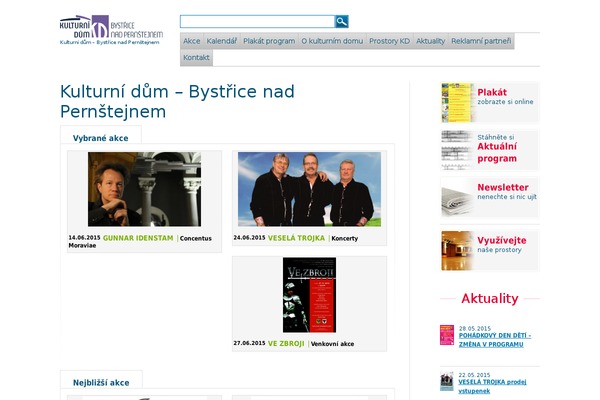Click the pink Pohádkový den dětí thumbnail
Viewport: 600px width, 400px height.
pyautogui.click(x=447, y=335)
